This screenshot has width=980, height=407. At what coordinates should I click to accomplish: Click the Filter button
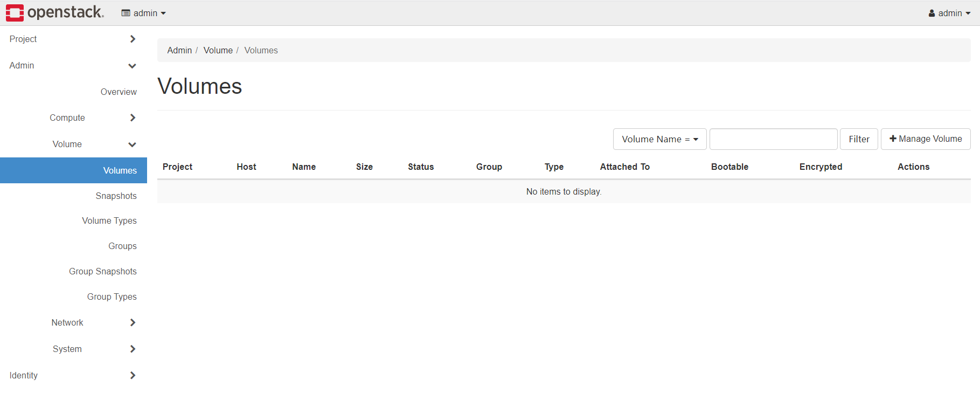[x=859, y=139]
